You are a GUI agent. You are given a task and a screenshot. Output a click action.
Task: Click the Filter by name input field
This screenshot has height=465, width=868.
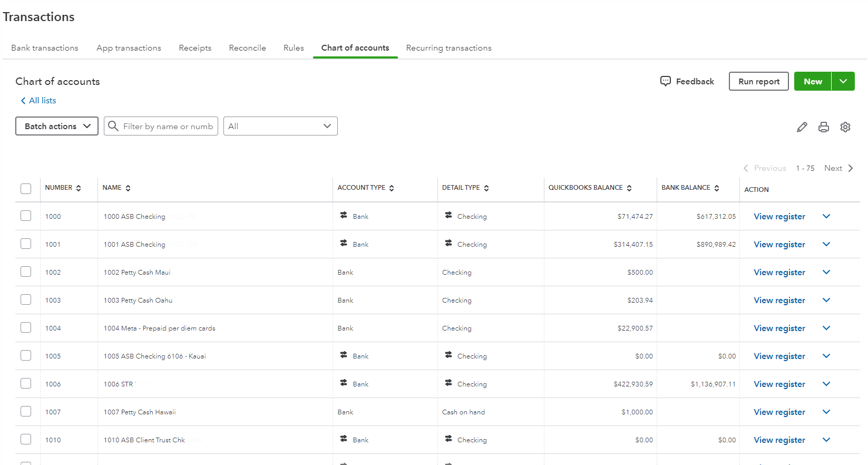(168, 126)
